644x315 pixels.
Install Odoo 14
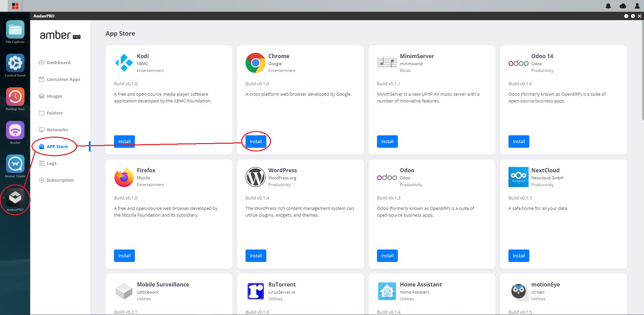pyautogui.click(x=519, y=141)
